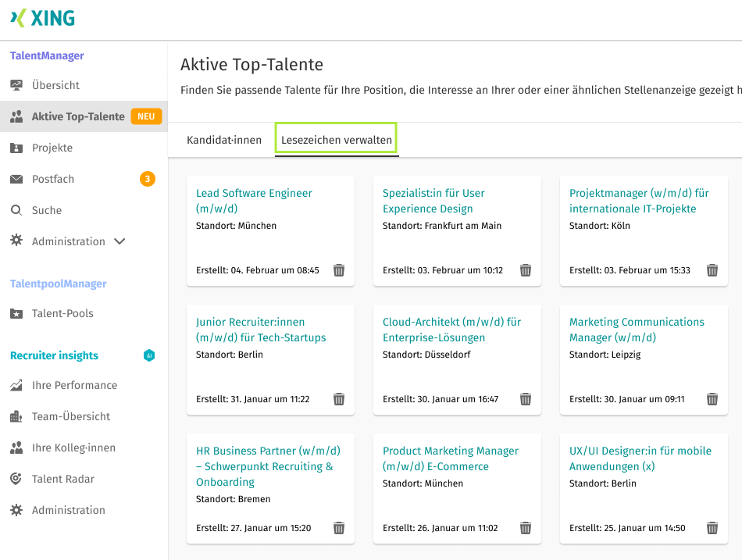Remove the UX/UI Designer:in bookmark
Screen dimensions: 742x560
point(712,528)
